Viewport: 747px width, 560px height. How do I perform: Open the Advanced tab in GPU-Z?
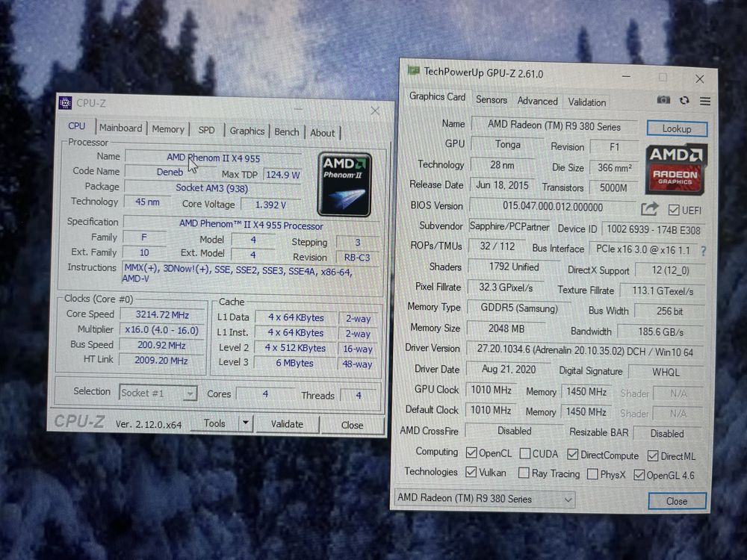point(537,101)
